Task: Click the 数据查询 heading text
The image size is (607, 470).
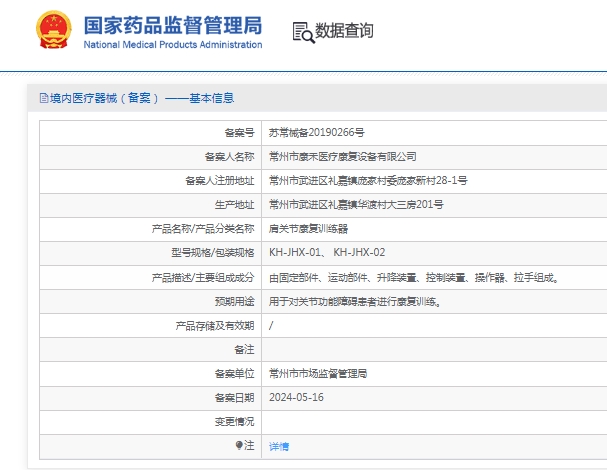Action: (x=344, y=31)
